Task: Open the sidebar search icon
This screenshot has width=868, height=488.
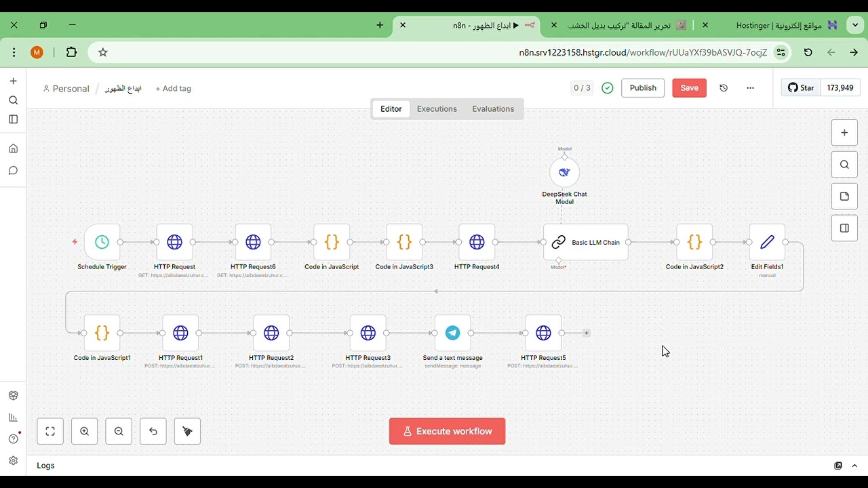Action: click(x=13, y=100)
